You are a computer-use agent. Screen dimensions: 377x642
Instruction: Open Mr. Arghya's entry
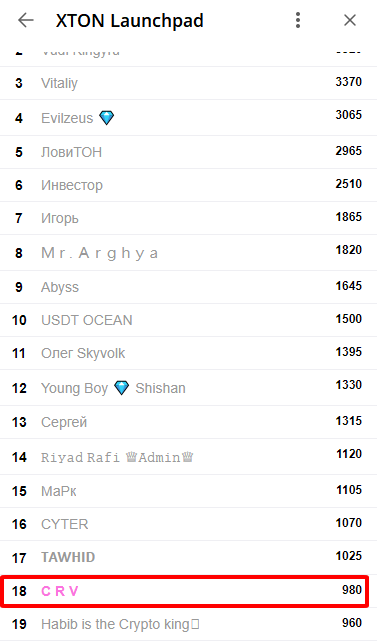(x=188, y=253)
